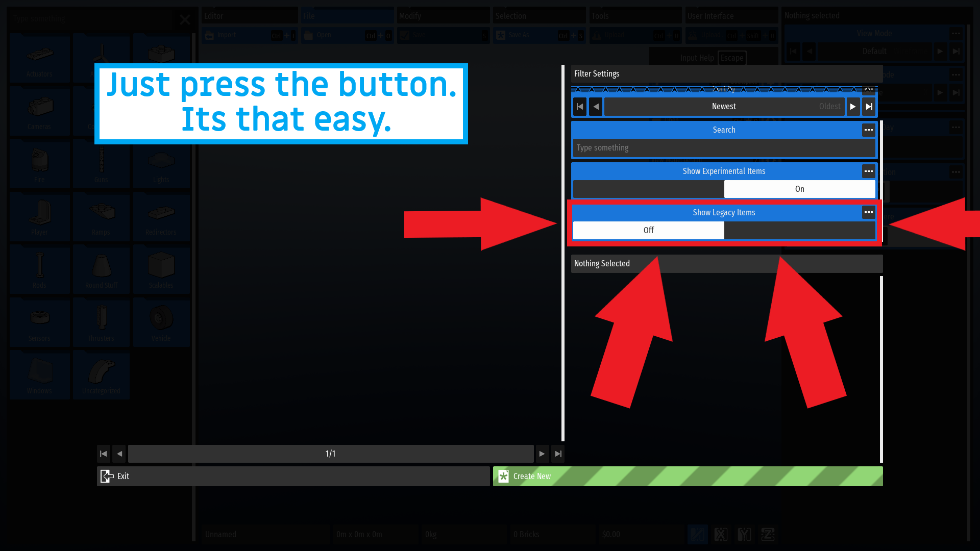
Task: Click the Search input field
Action: (x=724, y=147)
